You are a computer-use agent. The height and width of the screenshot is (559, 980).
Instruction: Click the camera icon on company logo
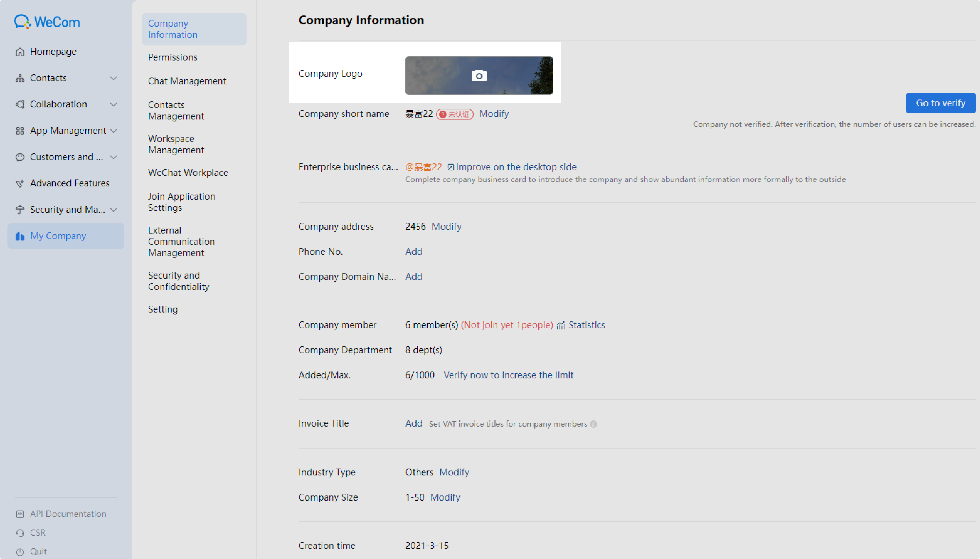pos(479,76)
